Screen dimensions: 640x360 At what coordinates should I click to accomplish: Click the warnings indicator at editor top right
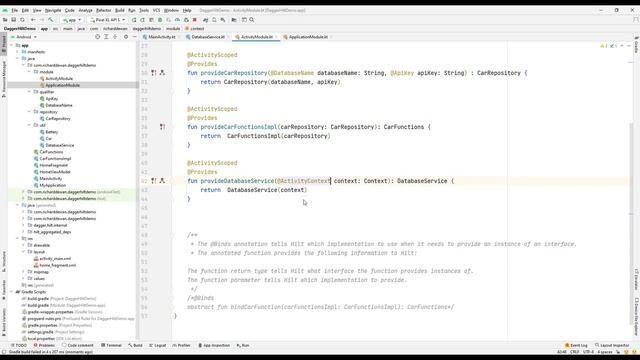pos(603,46)
